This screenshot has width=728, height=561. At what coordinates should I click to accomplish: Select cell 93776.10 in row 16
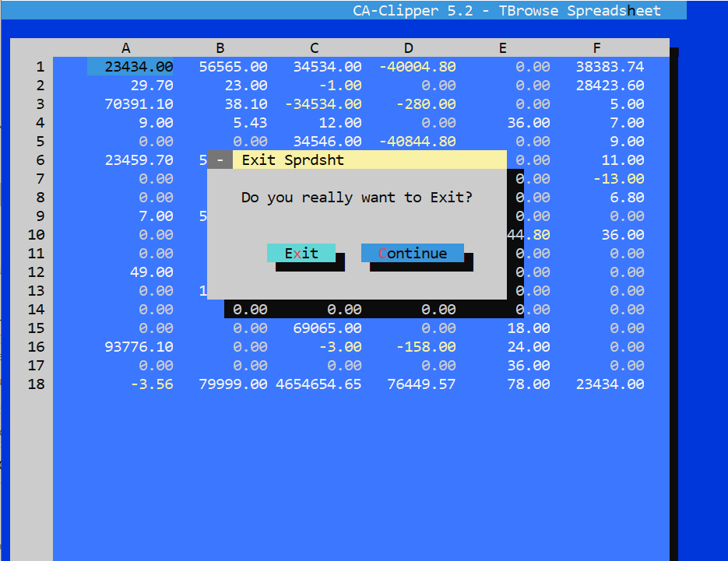click(139, 346)
